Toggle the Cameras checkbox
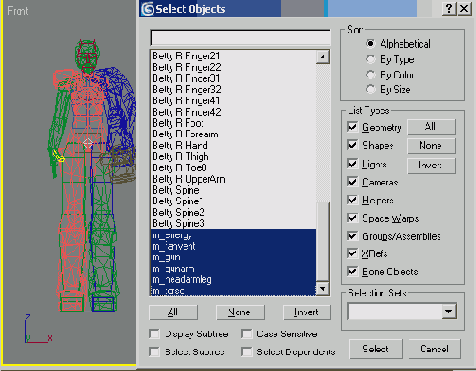This screenshot has width=476, height=371. click(x=352, y=182)
